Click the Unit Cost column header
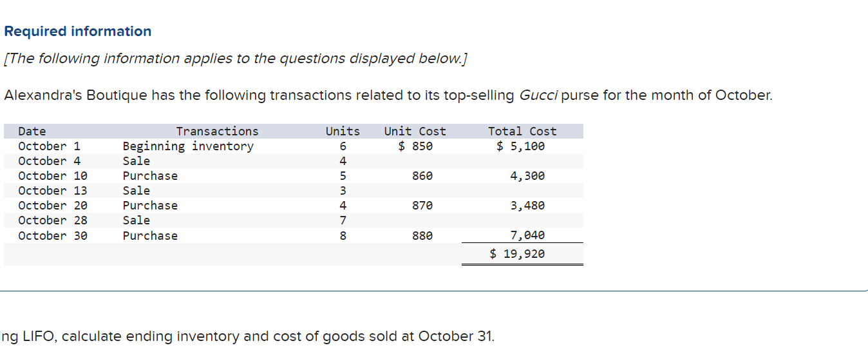868x361 pixels. pos(415,132)
